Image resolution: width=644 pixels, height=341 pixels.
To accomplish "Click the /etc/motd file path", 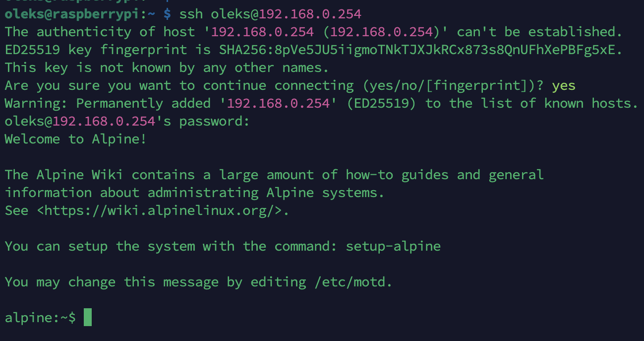I will [x=353, y=282].
